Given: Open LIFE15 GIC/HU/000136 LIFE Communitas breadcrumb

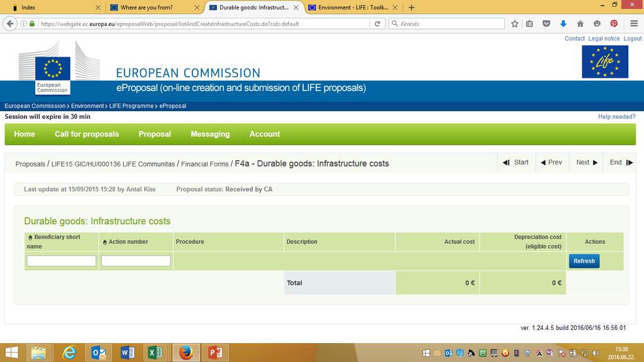Looking at the screenshot, I should [x=113, y=164].
